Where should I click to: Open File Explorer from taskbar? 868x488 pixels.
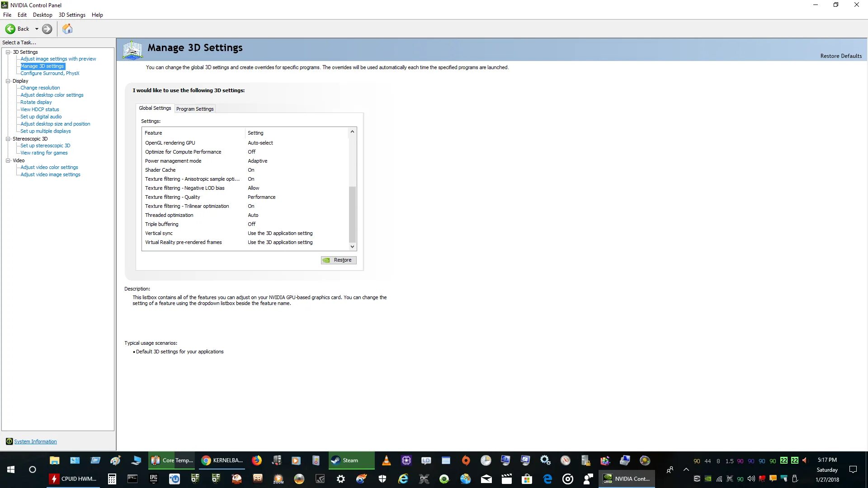tap(55, 460)
